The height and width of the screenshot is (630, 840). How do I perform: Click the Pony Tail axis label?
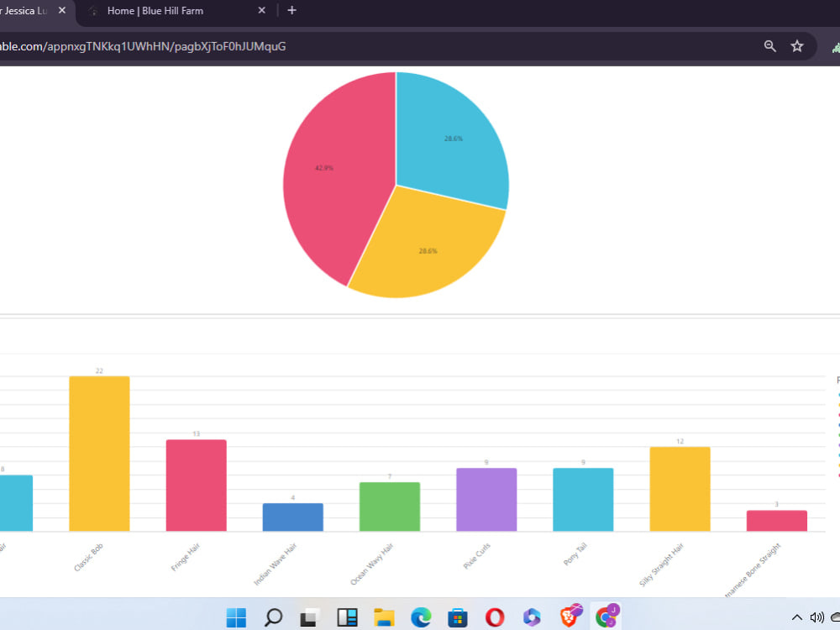click(x=575, y=554)
